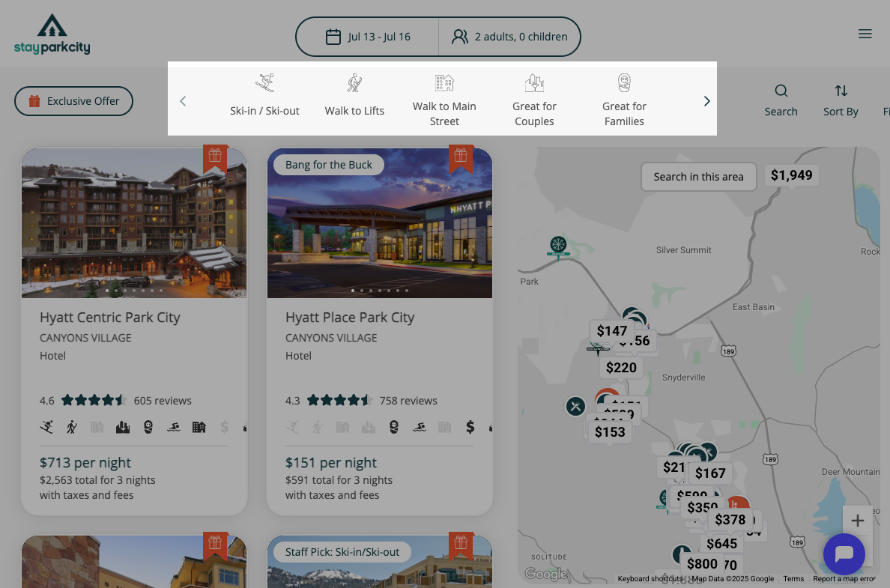890x588 pixels.
Task: Select the $167 map price marker
Action: click(x=710, y=473)
